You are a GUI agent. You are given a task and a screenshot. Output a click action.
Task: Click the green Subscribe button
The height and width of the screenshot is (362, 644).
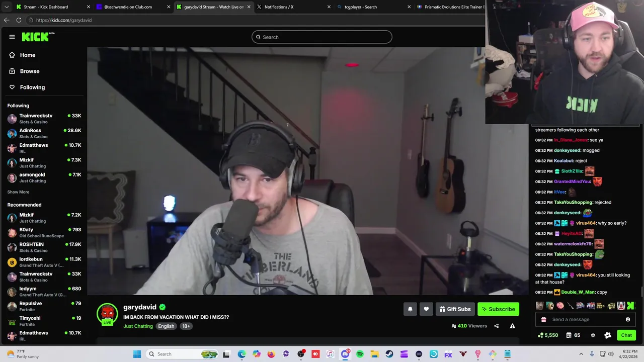498,309
